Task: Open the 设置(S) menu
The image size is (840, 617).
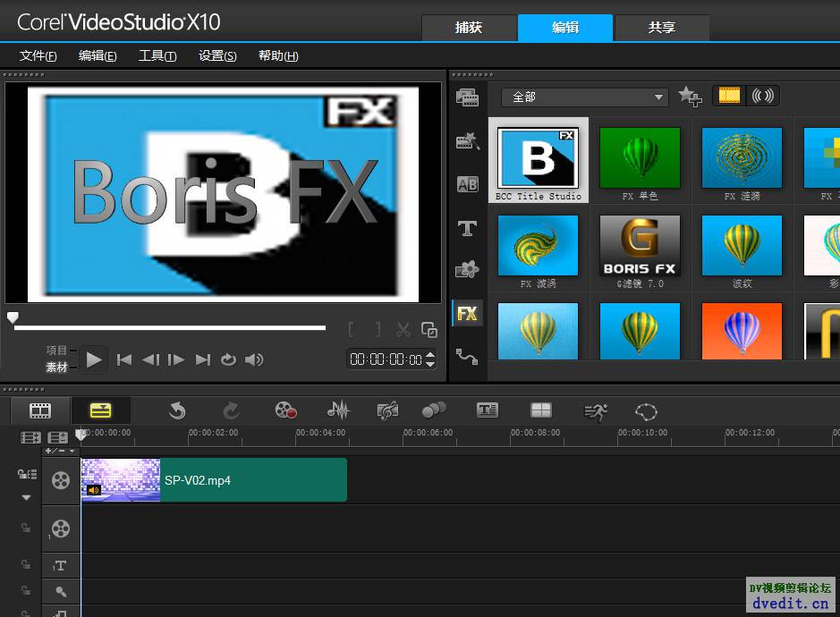Action: (217, 55)
